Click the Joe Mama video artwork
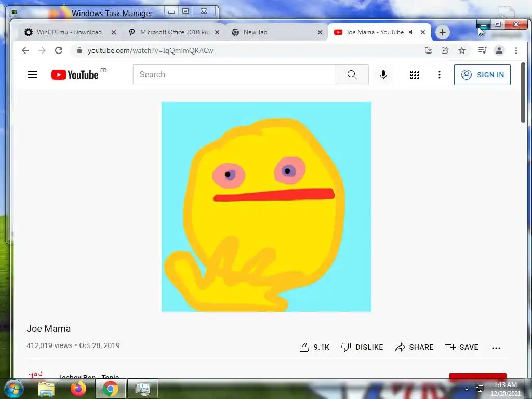Image resolution: width=532 pixels, height=399 pixels. (x=267, y=207)
